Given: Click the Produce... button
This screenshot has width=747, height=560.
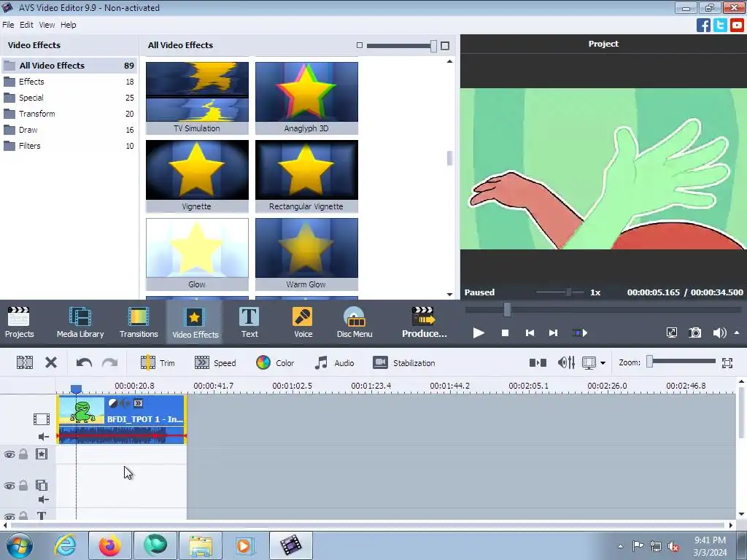Looking at the screenshot, I should tap(424, 322).
